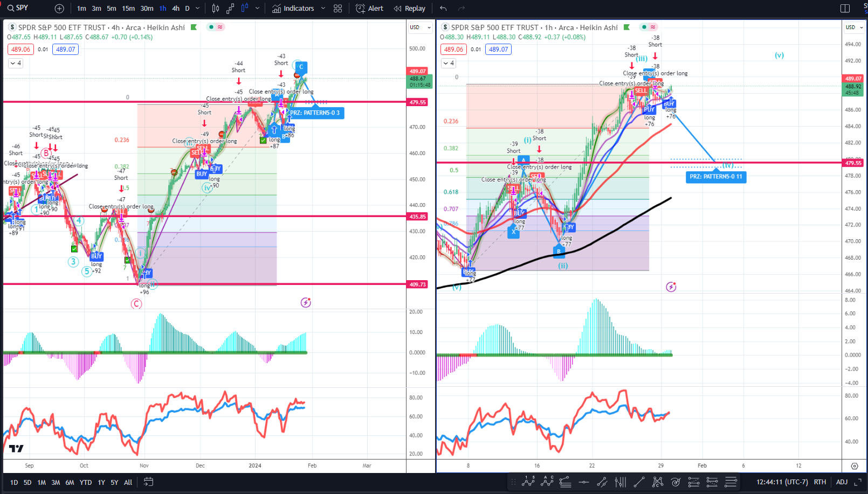Select the trend line tool
The height and width of the screenshot is (494, 868).
tap(639, 482)
